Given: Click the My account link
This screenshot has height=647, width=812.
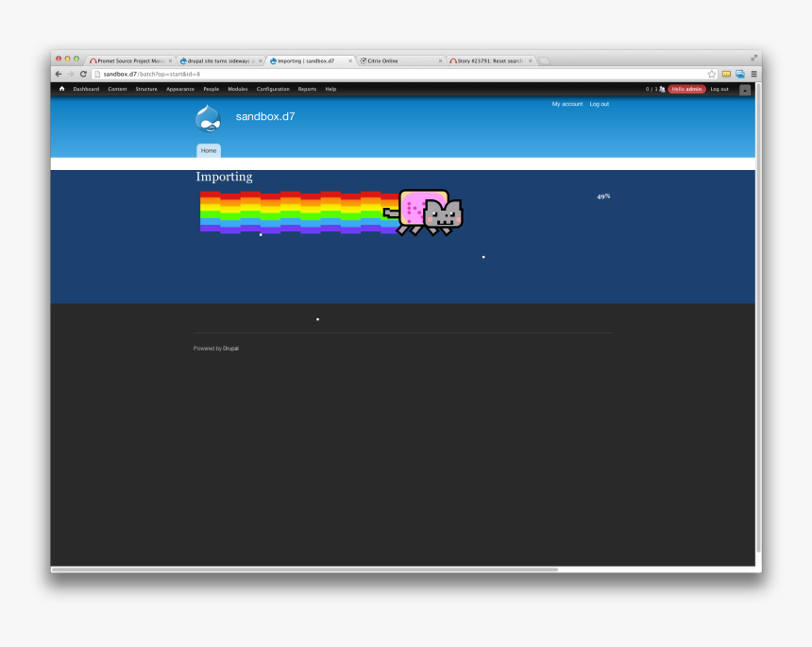Looking at the screenshot, I should click(x=567, y=104).
